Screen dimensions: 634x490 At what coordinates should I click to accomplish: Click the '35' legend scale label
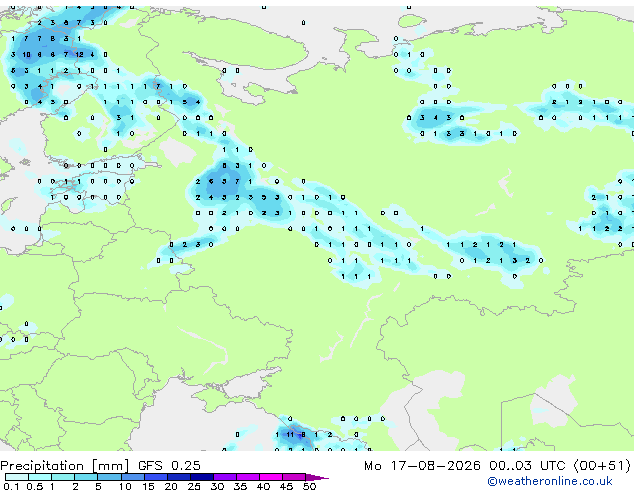pos(240,486)
